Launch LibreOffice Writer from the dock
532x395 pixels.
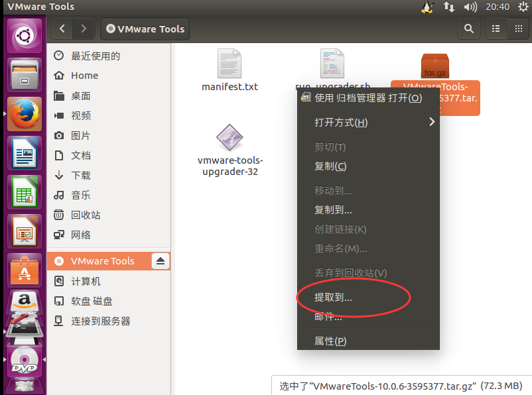[25, 153]
